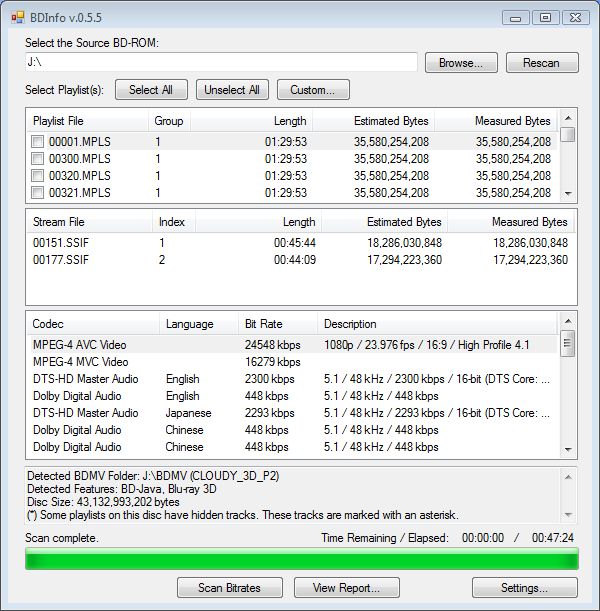This screenshot has height=611, width=600.
Task: Click the Rescan button
Action: (x=542, y=63)
